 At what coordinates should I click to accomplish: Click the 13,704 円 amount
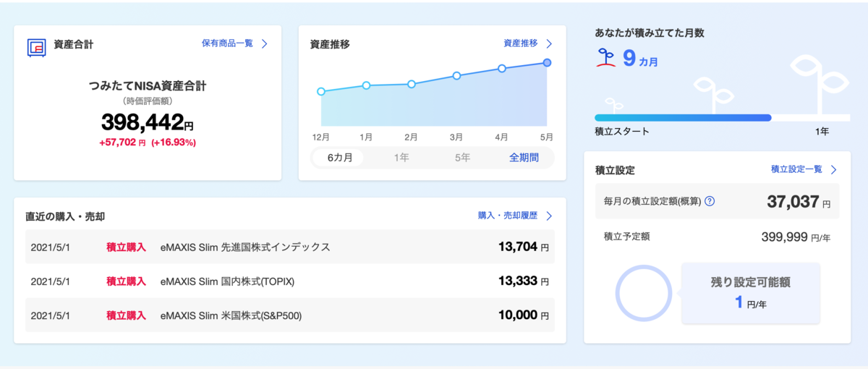(x=524, y=247)
